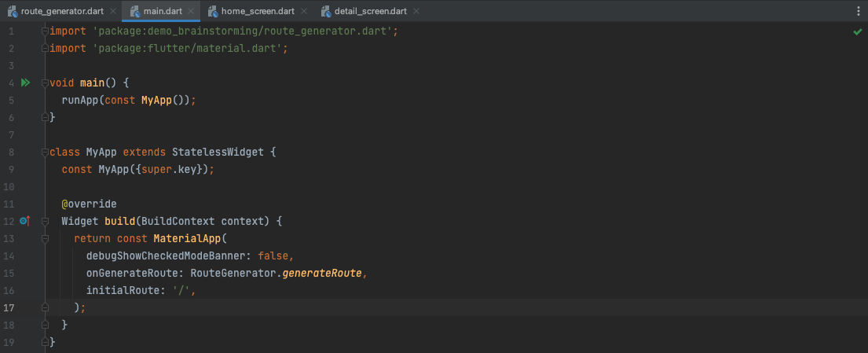Screen dimensions: 868x353
Task: Click the debugShowCheckedModeBanner parameter
Action: point(166,256)
